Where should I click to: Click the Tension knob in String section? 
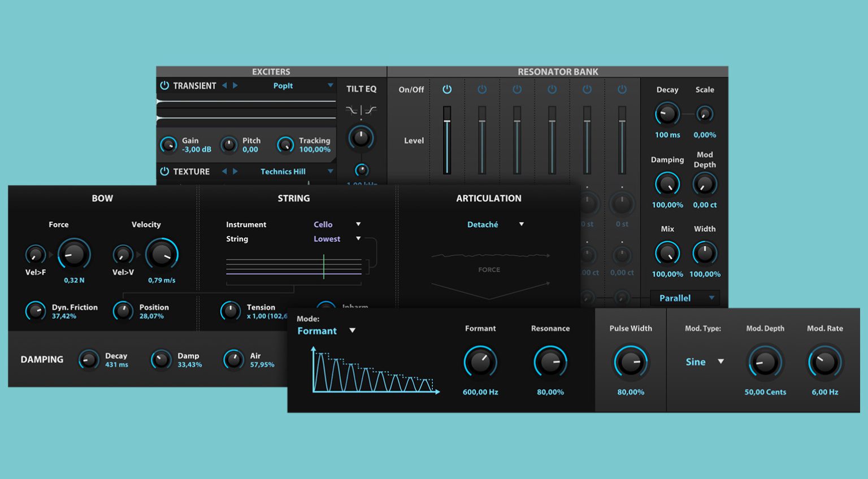pyautogui.click(x=230, y=311)
